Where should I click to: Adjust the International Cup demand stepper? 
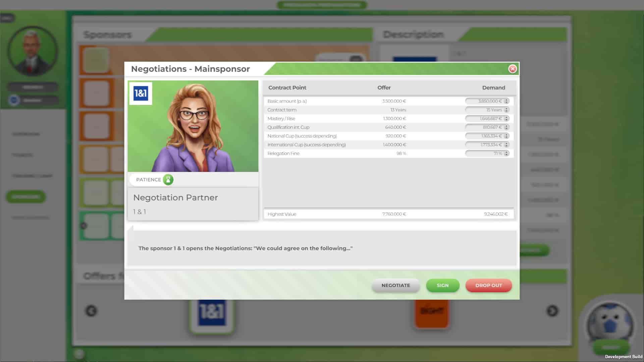click(x=506, y=144)
